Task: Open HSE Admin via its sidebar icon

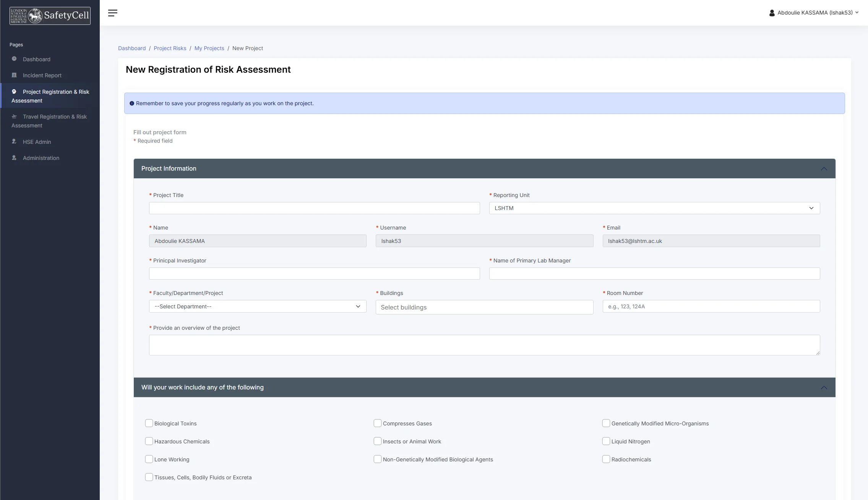Action: 14,142
